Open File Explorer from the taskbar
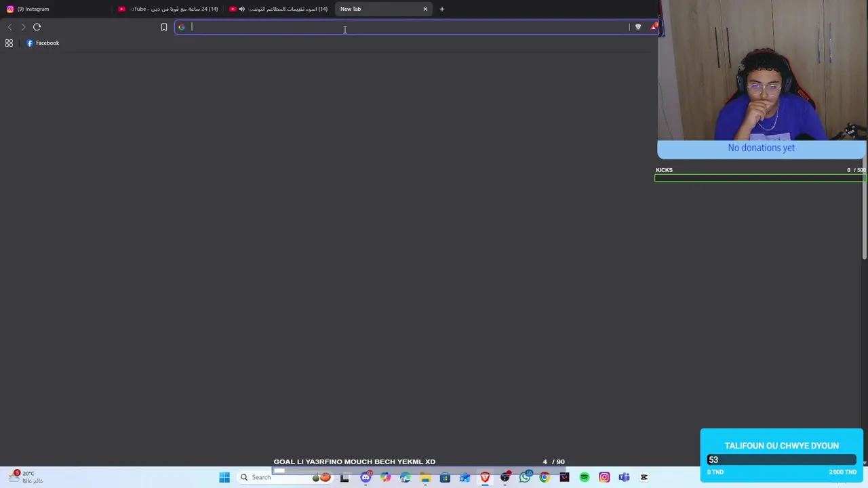The image size is (868, 488). (425, 477)
